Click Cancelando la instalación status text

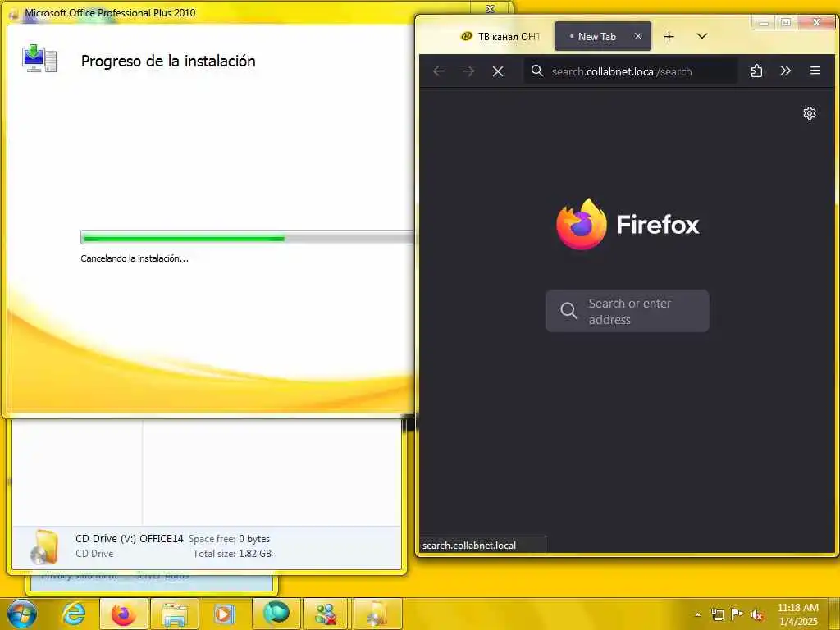(135, 258)
